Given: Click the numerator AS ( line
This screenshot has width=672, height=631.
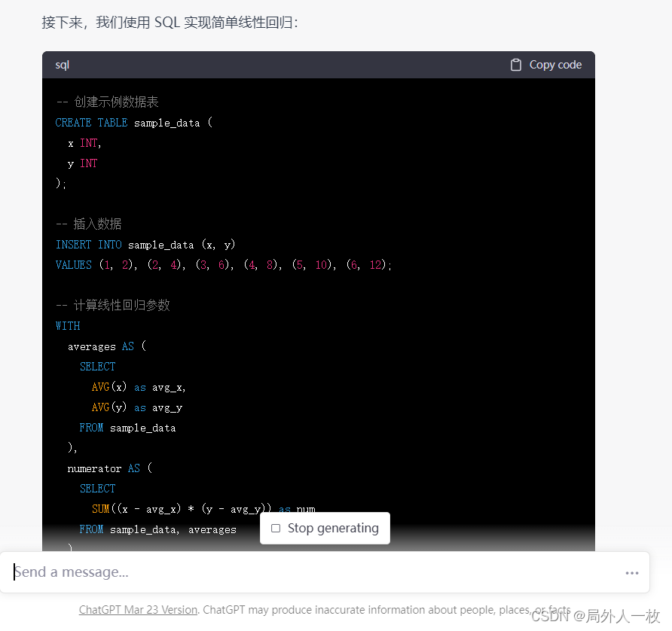Looking at the screenshot, I should click(110, 468).
